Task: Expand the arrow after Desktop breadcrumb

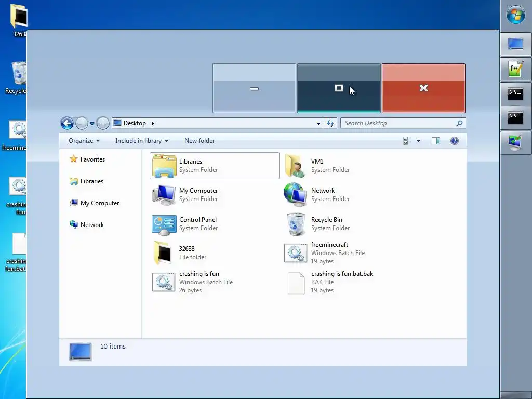Action: [x=153, y=123]
